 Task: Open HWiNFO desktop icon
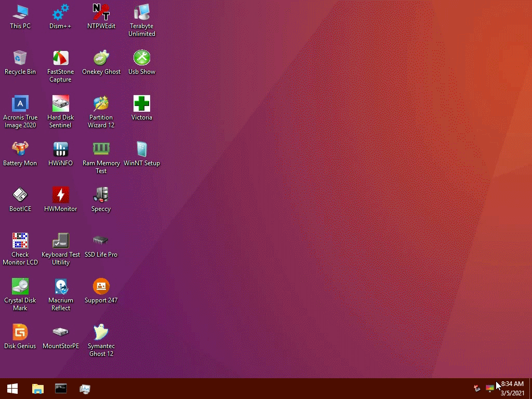(60, 154)
